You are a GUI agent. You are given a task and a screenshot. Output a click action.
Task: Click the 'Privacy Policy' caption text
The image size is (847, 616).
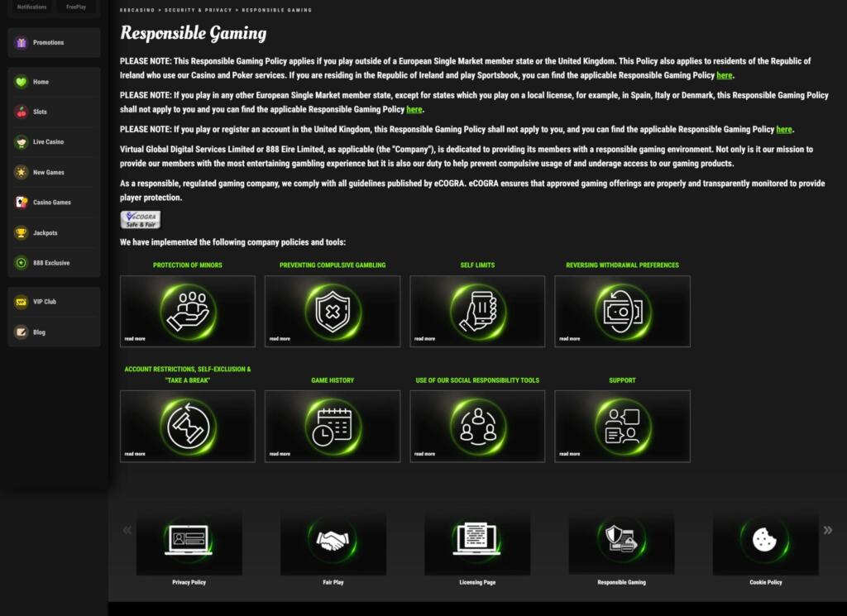[x=189, y=583]
